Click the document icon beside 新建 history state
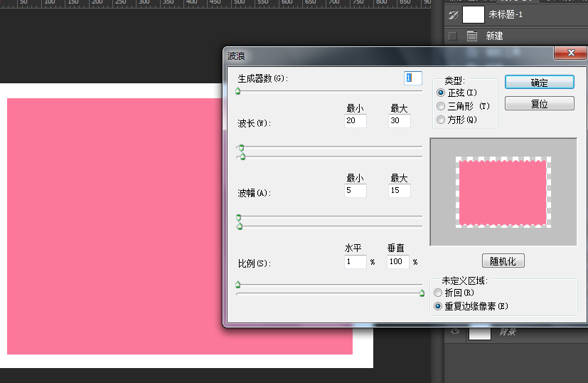 click(471, 36)
